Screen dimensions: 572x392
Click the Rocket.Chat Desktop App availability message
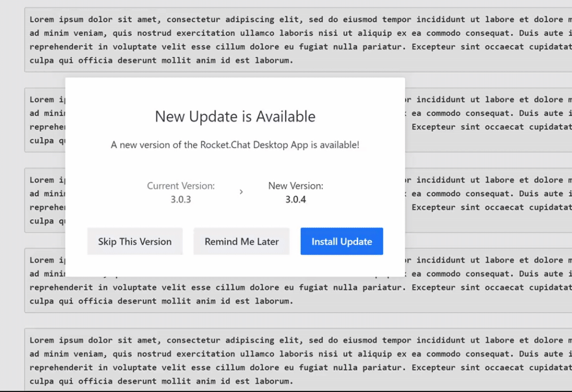[x=235, y=145]
